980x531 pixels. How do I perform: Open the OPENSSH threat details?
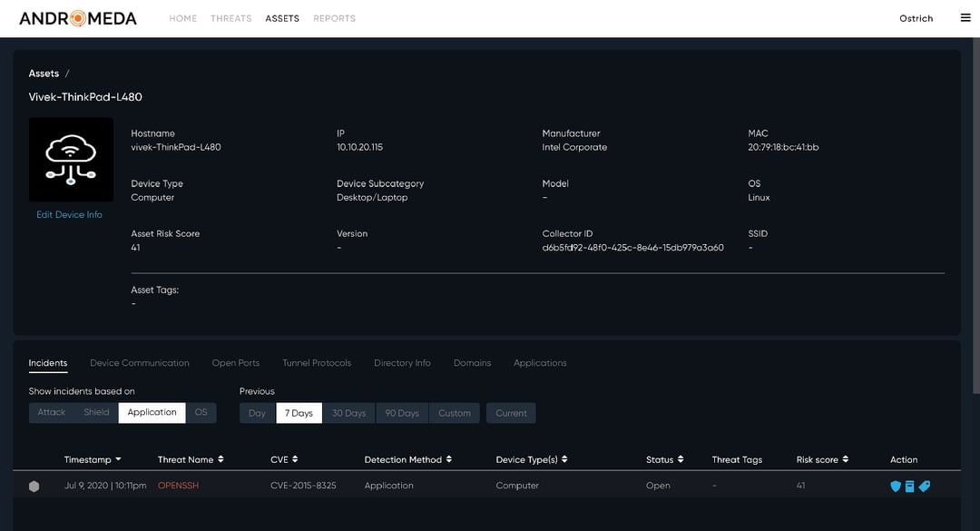click(x=177, y=486)
